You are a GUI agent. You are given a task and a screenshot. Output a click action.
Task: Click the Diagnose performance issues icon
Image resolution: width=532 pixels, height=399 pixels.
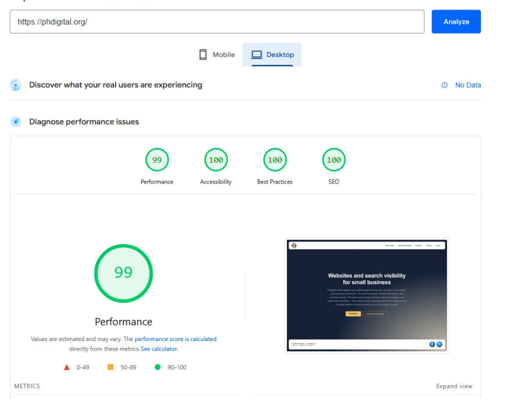coord(15,121)
